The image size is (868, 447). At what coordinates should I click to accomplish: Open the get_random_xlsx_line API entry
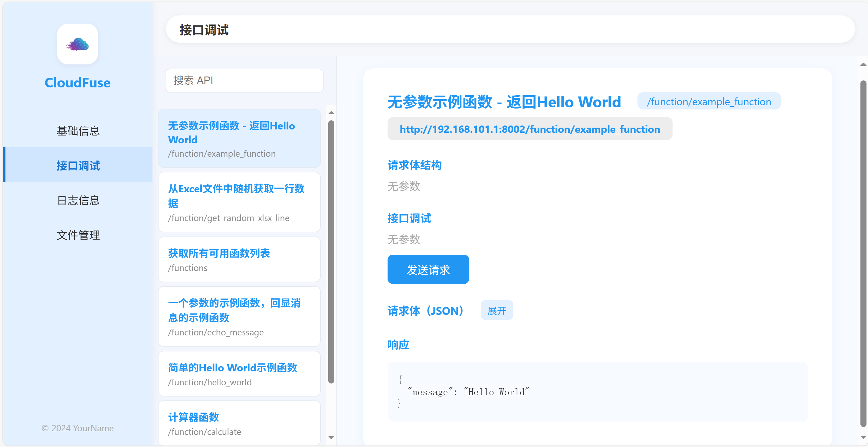click(239, 202)
